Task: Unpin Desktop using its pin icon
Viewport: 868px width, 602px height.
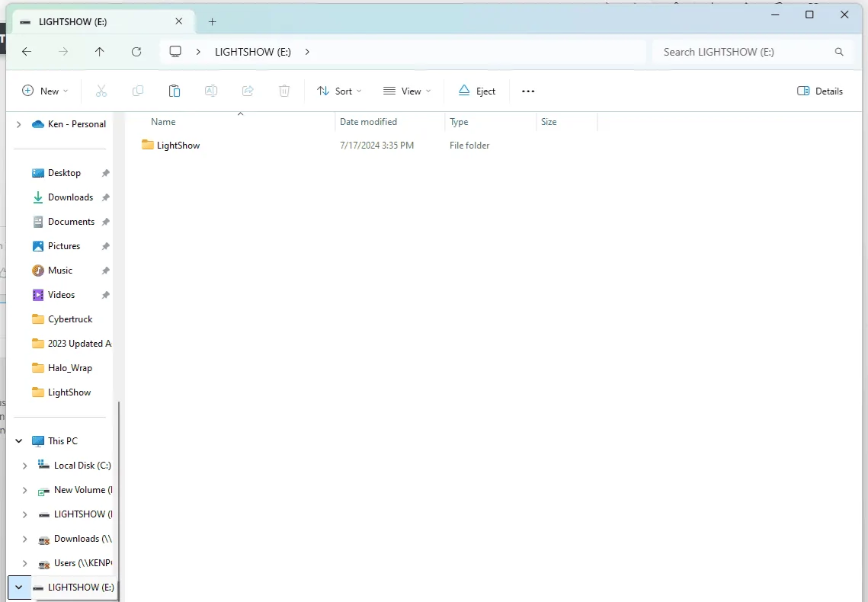Action: pyautogui.click(x=106, y=173)
